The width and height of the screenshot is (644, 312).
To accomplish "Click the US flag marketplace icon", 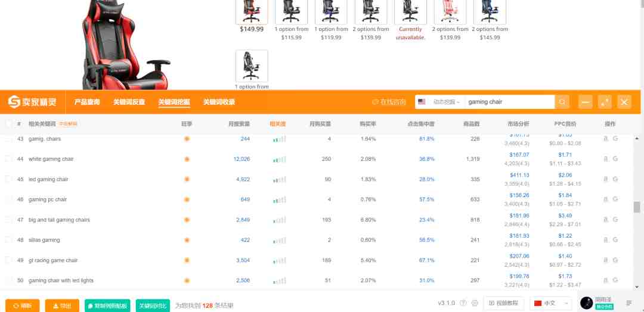I will point(422,102).
